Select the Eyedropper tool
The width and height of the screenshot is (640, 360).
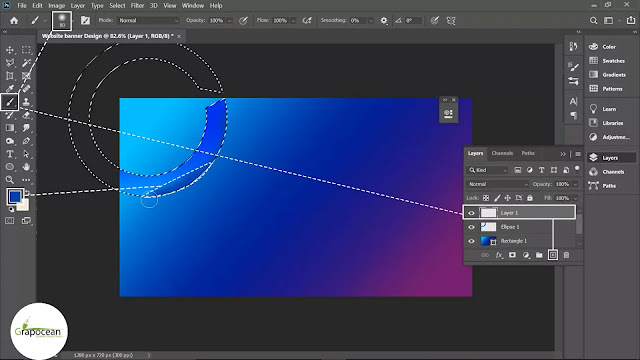[x=10, y=89]
